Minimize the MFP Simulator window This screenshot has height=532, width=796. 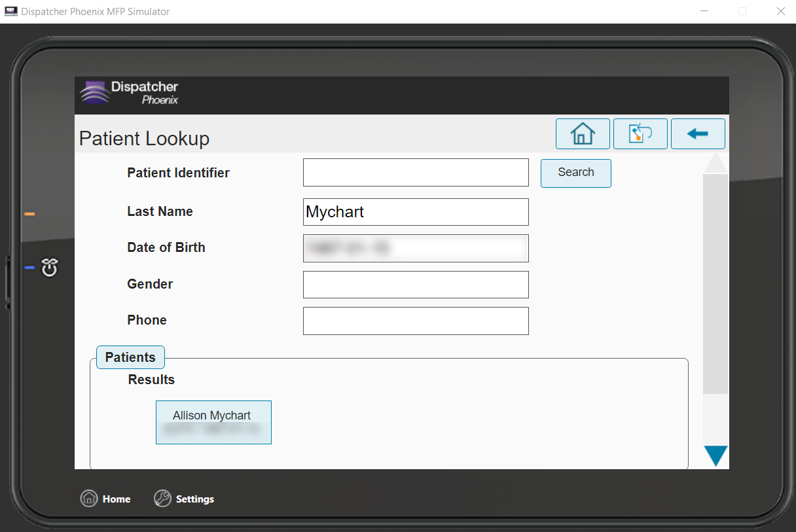click(x=705, y=11)
